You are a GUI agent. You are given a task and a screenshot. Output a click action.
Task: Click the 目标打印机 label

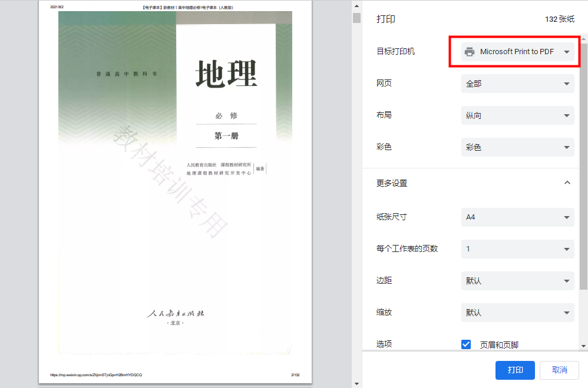pyautogui.click(x=395, y=51)
